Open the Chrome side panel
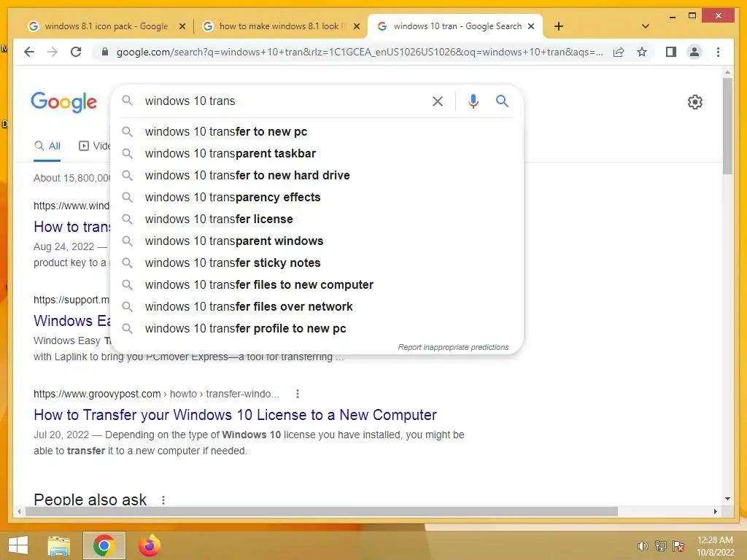This screenshot has height=560, width=747. point(671,52)
